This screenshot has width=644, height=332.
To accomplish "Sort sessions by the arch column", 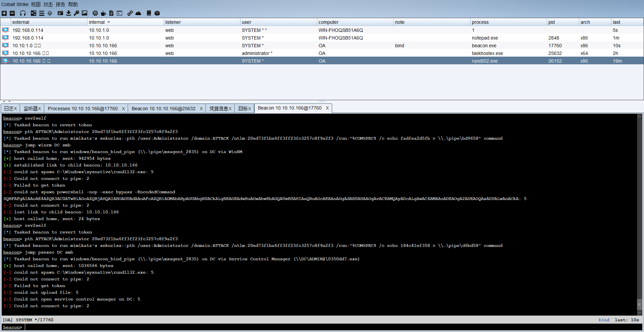I will click(595, 22).
